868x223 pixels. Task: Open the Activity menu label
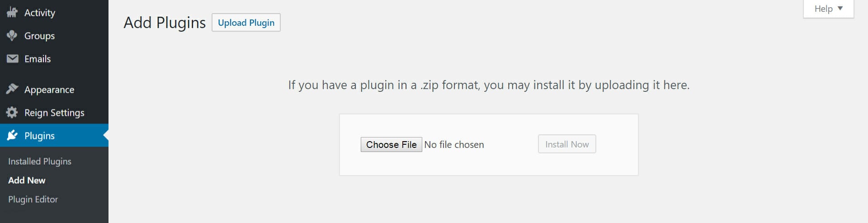[40, 13]
